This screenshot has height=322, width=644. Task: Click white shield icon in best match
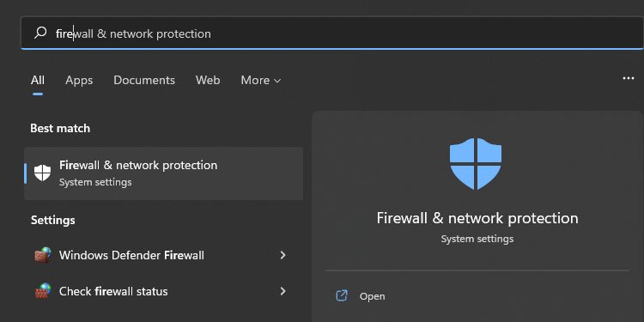coord(42,173)
